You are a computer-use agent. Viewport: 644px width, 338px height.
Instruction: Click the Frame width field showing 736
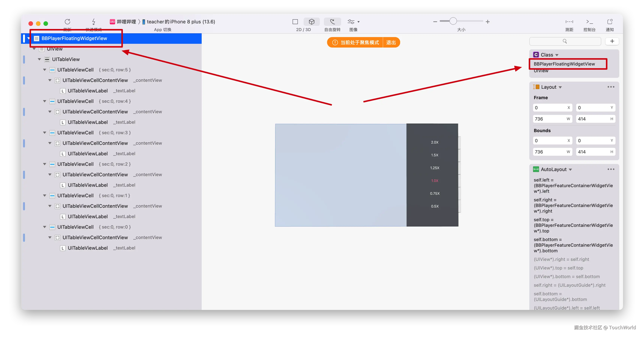(550, 119)
